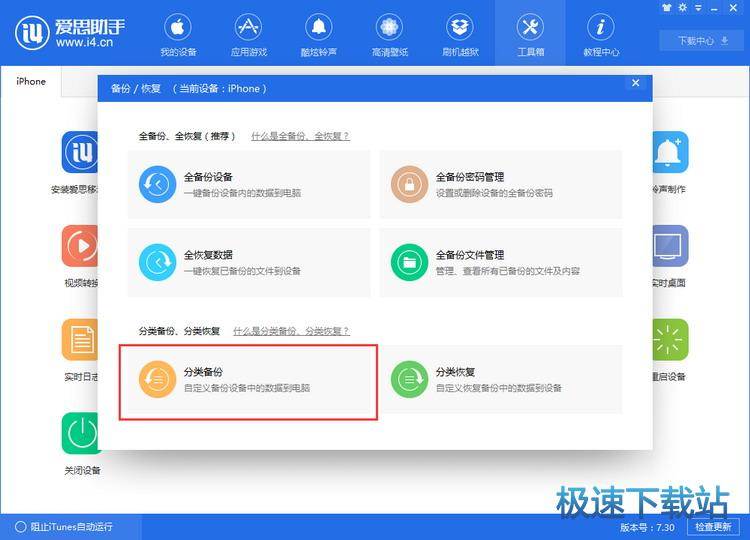Click the i4 爱思助手 logo
This screenshot has height=540, width=750.
coord(70,33)
